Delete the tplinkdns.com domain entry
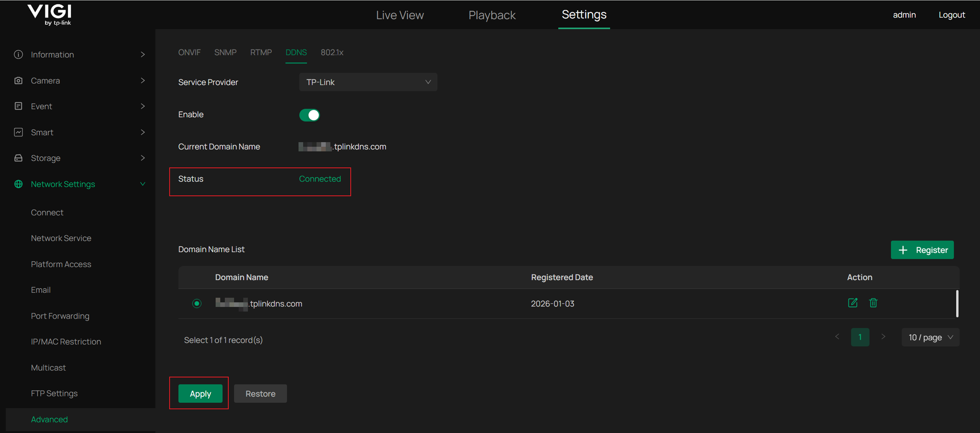 tap(874, 303)
